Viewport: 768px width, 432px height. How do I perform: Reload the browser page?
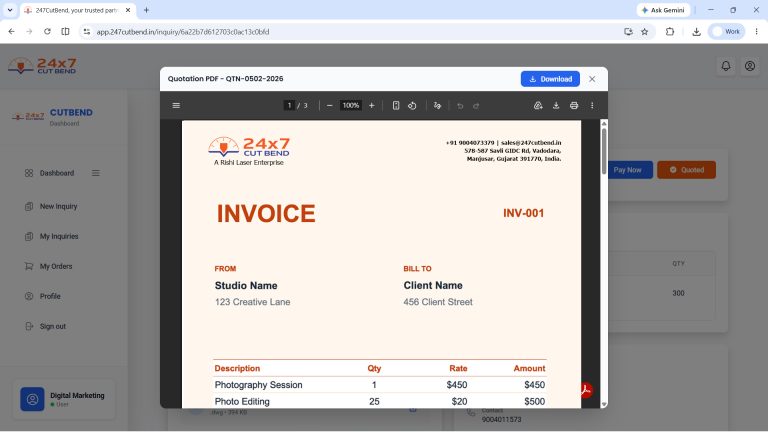[x=47, y=31]
